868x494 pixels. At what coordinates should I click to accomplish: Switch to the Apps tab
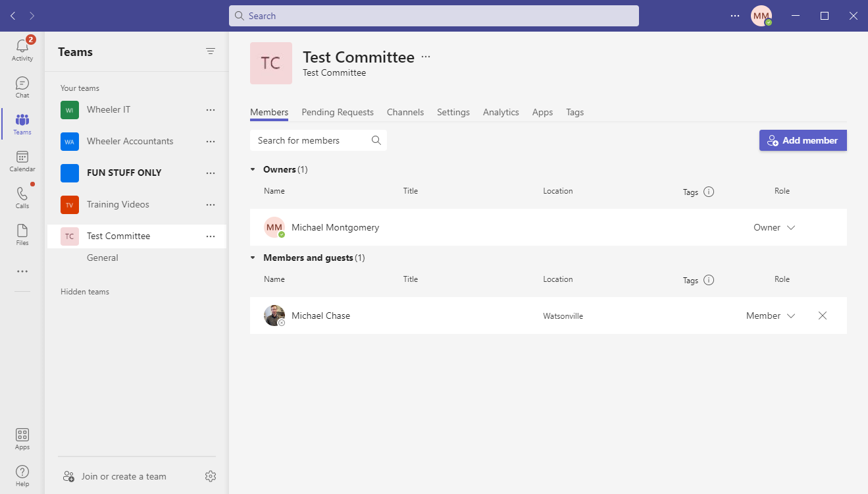(542, 112)
